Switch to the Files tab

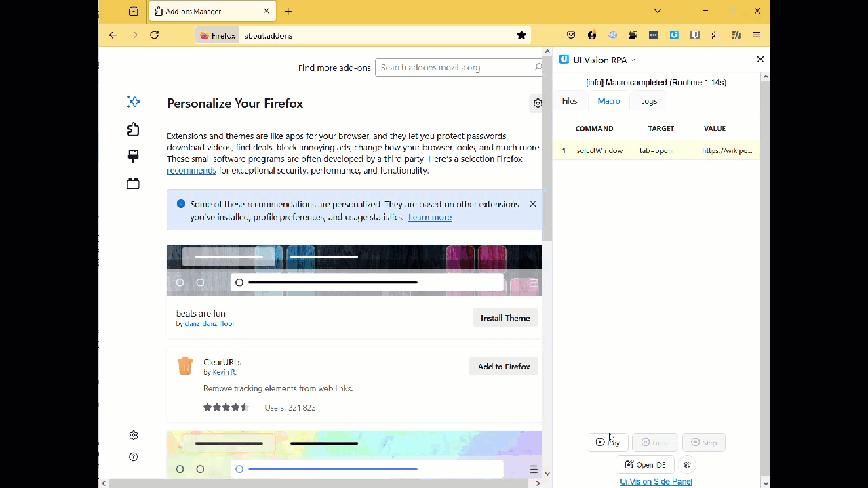[x=570, y=101]
